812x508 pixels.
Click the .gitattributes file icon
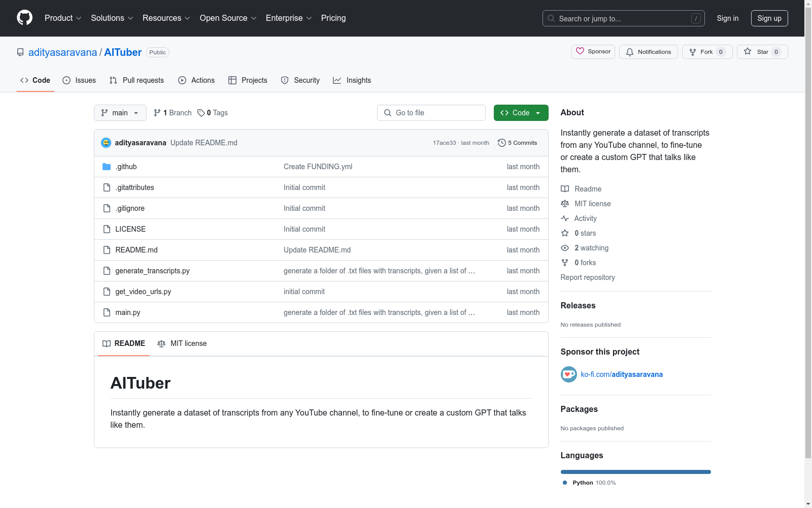pos(107,187)
